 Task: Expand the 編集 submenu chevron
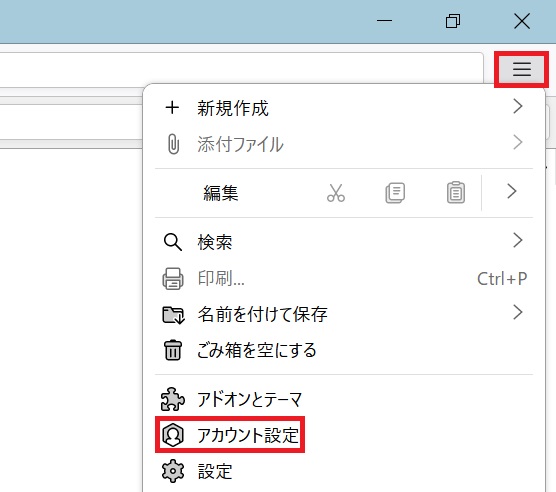click(x=511, y=191)
